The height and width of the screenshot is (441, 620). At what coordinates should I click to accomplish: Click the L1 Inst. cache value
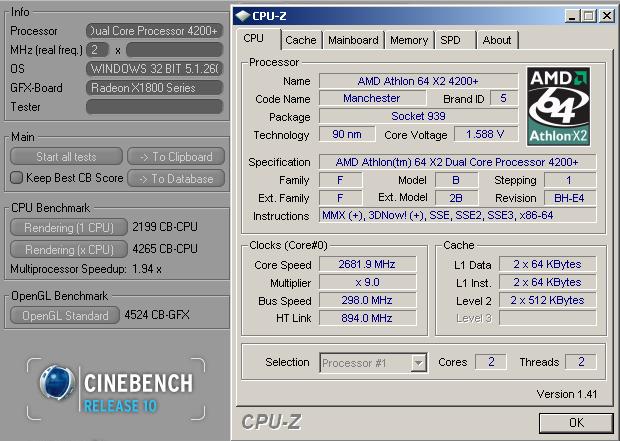tap(548, 282)
